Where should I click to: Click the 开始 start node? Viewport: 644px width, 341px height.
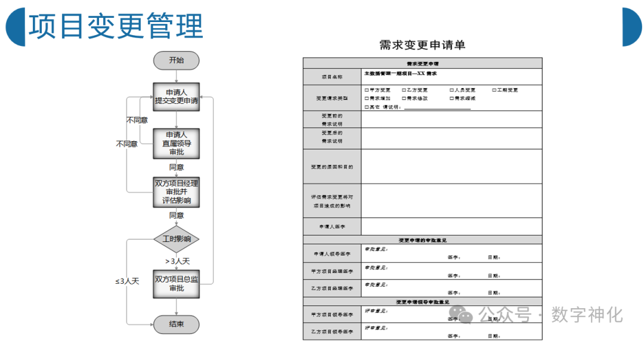[x=177, y=60]
